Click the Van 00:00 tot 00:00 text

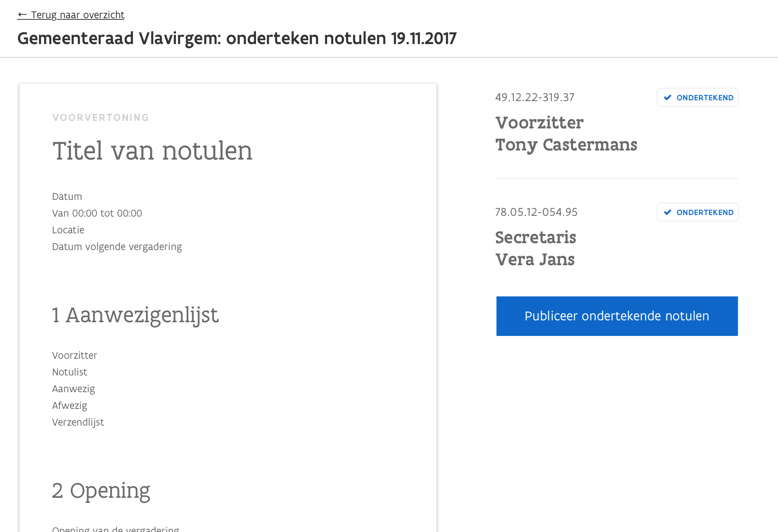coord(97,213)
